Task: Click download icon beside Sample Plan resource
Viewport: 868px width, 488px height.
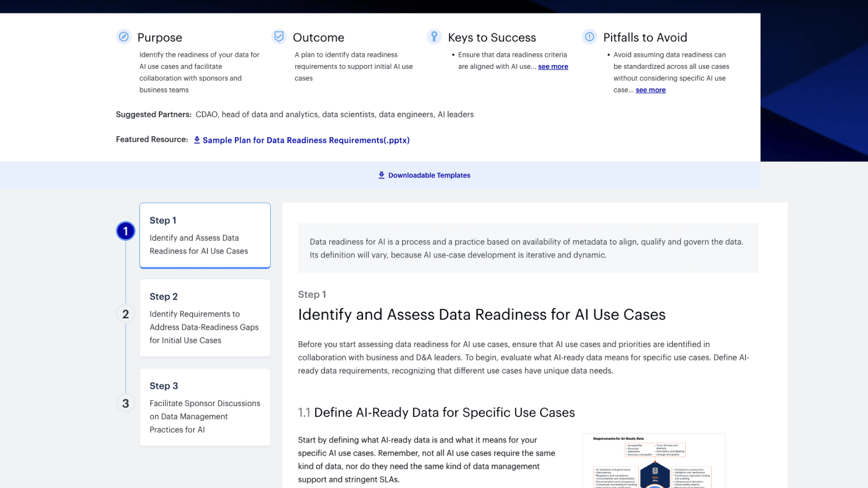Action: [x=197, y=140]
